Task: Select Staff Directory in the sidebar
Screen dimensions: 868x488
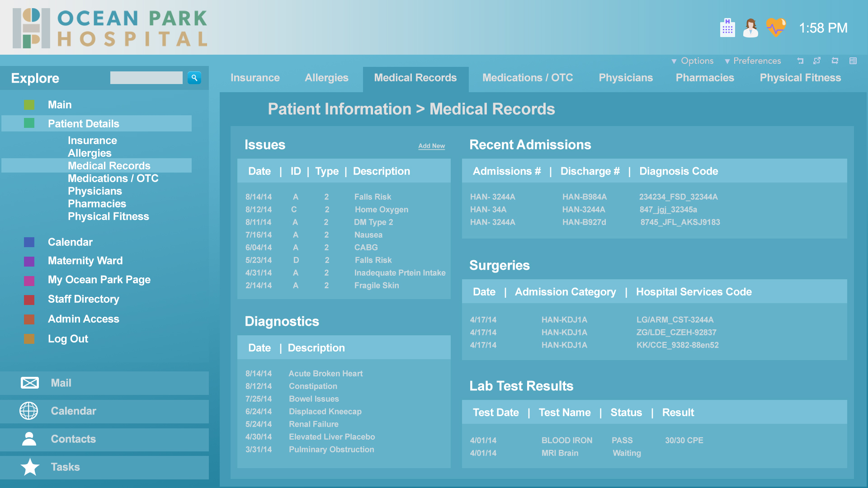Action: (x=83, y=299)
